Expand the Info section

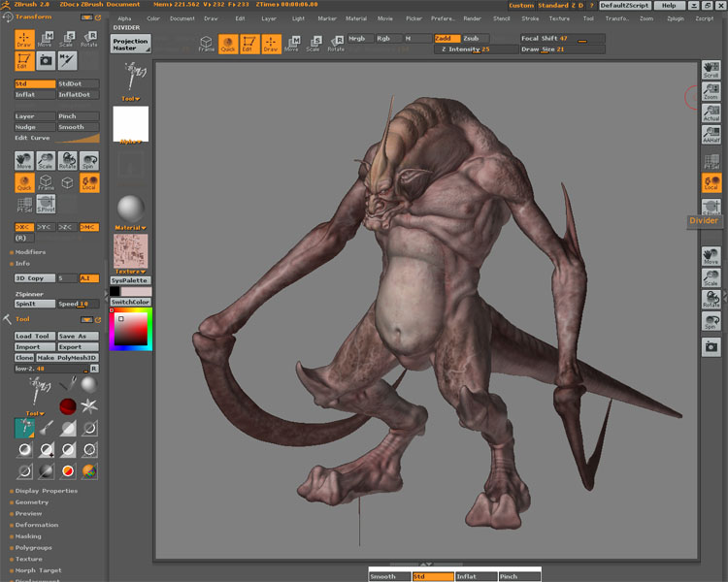tap(22, 263)
